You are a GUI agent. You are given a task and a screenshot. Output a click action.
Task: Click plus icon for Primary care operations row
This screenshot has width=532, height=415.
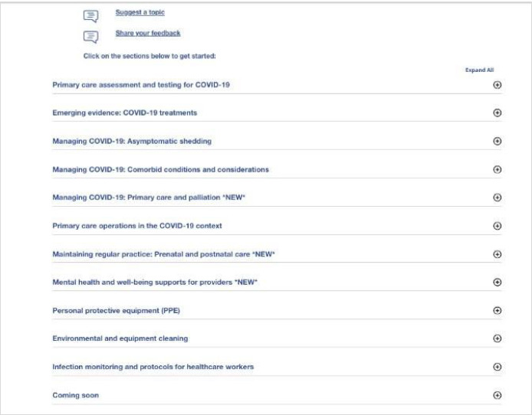pyautogui.click(x=497, y=226)
